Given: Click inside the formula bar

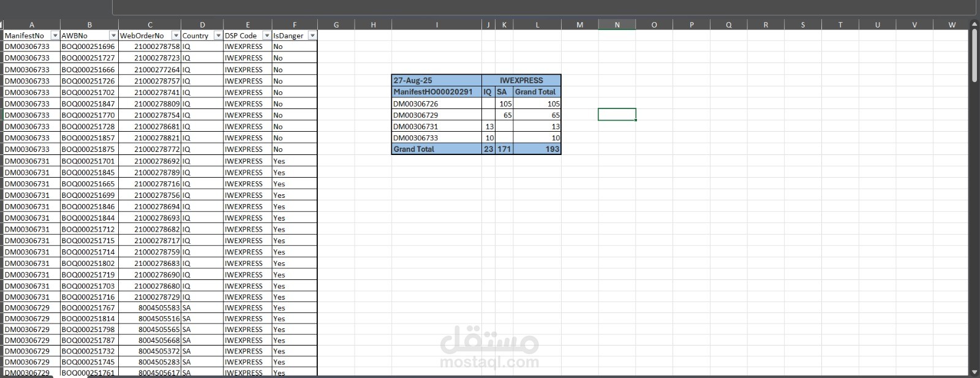Looking at the screenshot, I should pyautogui.click(x=544, y=7).
